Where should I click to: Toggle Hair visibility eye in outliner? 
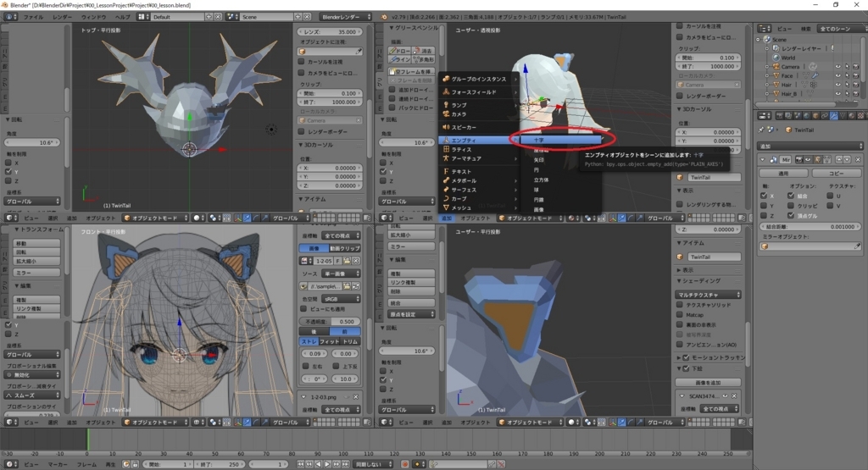click(x=837, y=85)
